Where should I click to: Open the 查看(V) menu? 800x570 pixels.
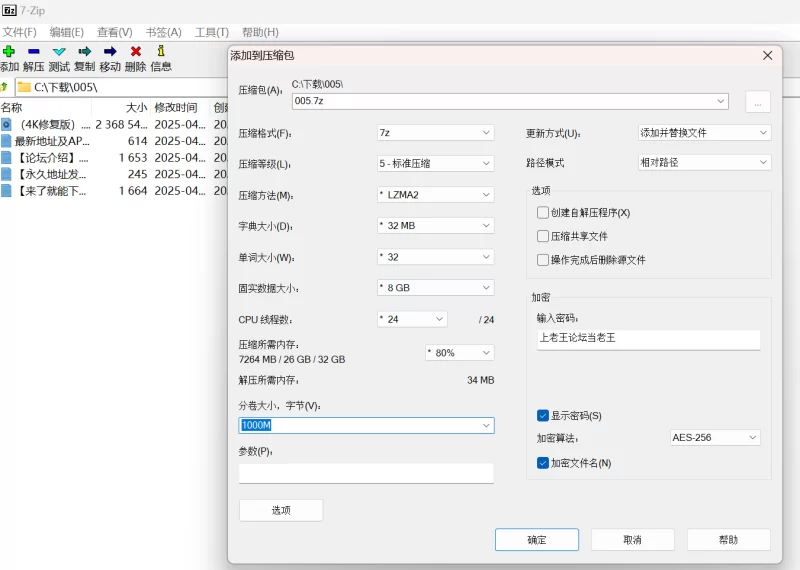(x=115, y=32)
